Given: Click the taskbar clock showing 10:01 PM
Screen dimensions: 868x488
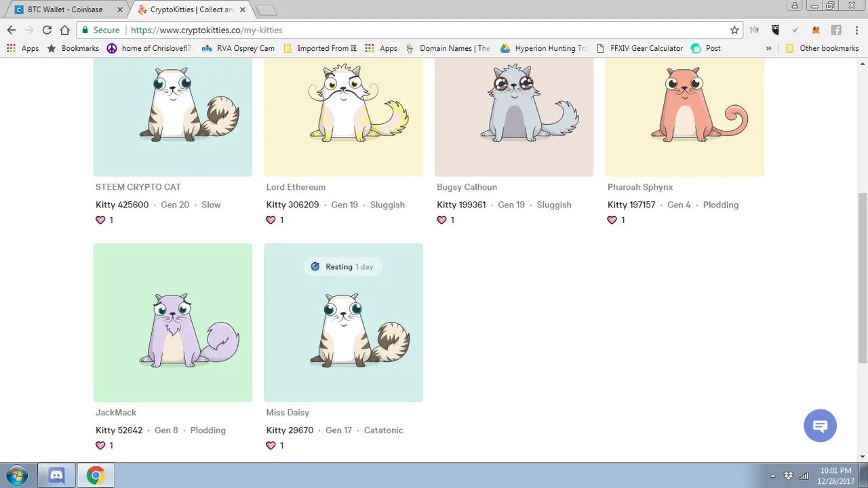Looking at the screenshot, I should click(x=835, y=475).
